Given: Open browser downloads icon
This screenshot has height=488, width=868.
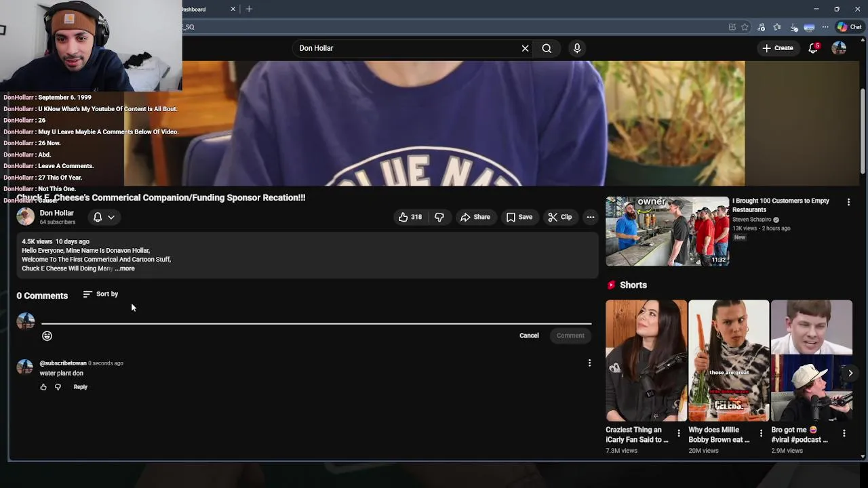Looking at the screenshot, I should 794,27.
